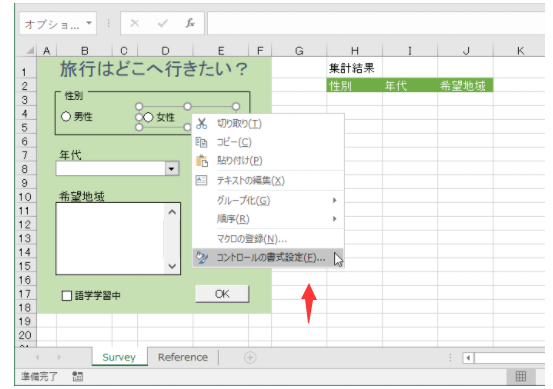Screen dimensions: 553x389
Task: Click next sheet navigation arrow
Action: click(x=59, y=357)
